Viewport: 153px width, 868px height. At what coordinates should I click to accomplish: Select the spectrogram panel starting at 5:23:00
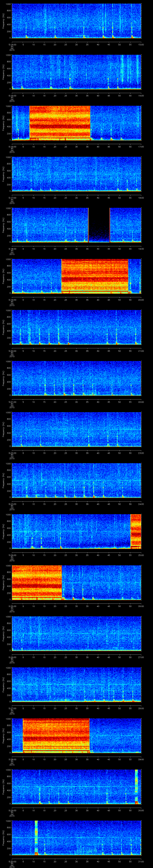(x=77, y=480)
